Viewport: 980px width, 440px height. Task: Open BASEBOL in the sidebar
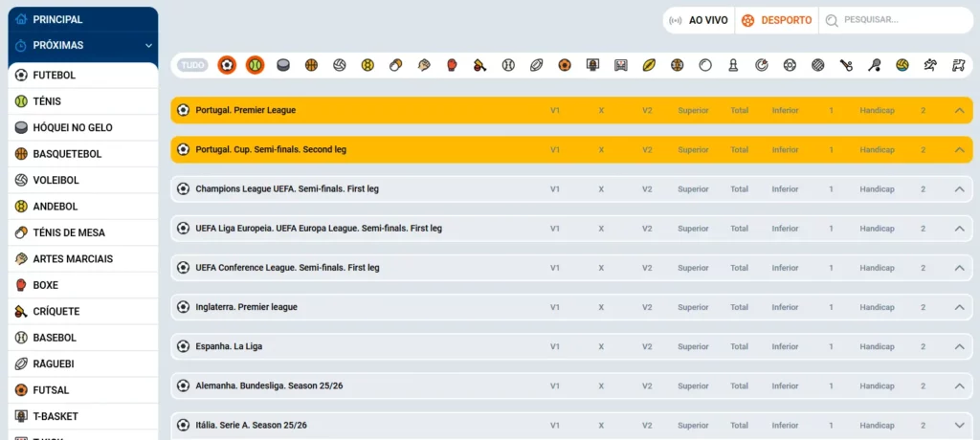[x=82, y=338]
